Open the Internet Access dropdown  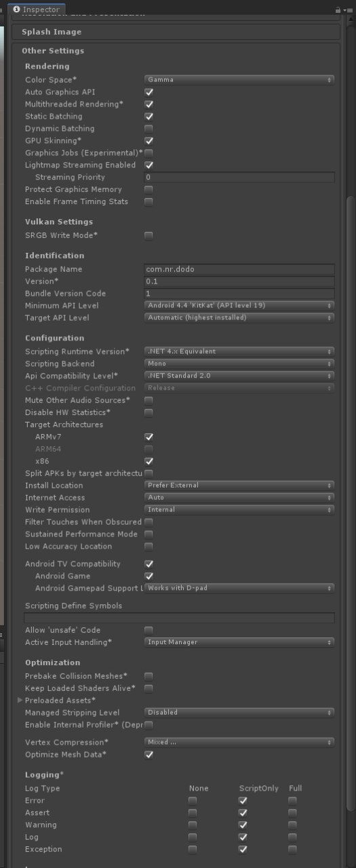[239, 498]
